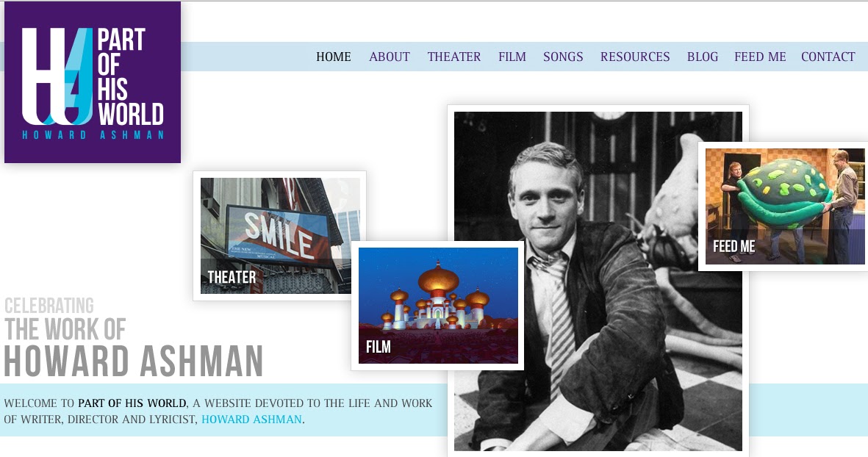Go to the Contact page

[x=828, y=57]
